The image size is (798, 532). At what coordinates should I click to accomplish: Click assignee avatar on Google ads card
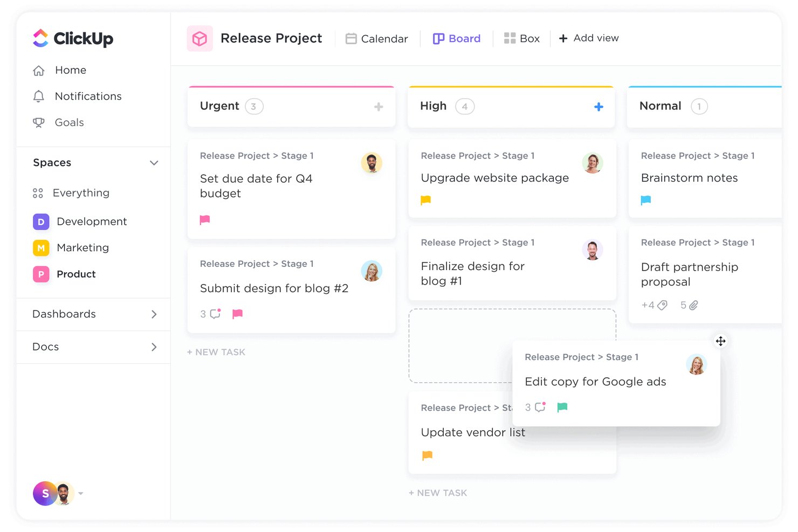[697, 365]
